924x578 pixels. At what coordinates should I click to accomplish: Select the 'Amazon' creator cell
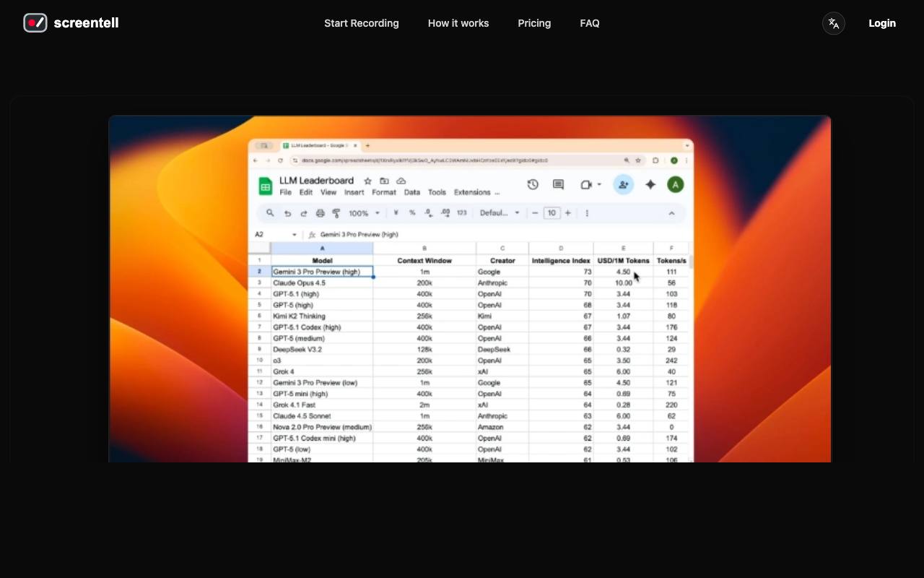(x=502, y=427)
